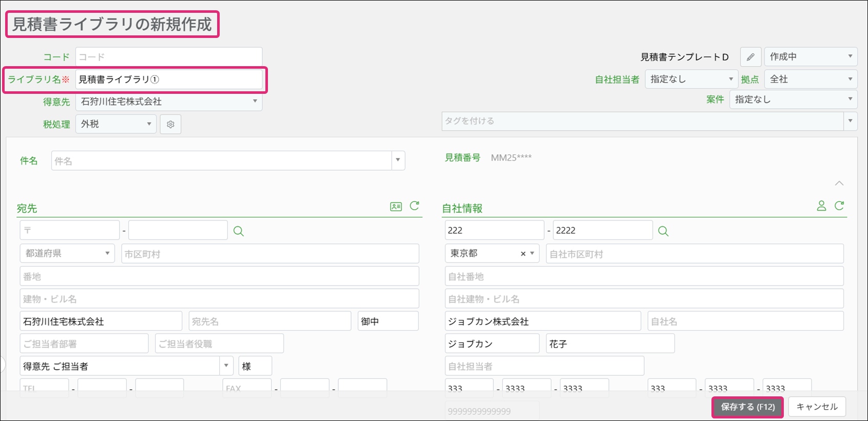Click the タグを付ける tag field
This screenshot has width=868, height=421.
pos(642,121)
